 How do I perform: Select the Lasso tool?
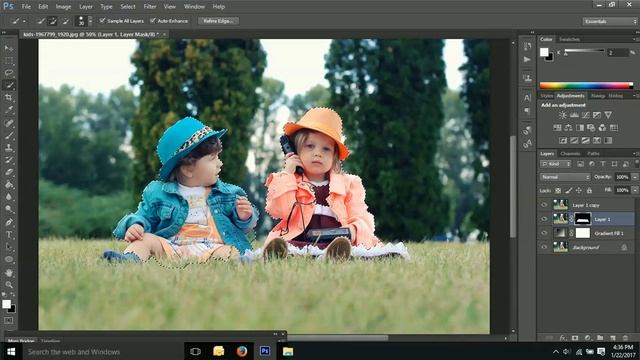pos(9,73)
